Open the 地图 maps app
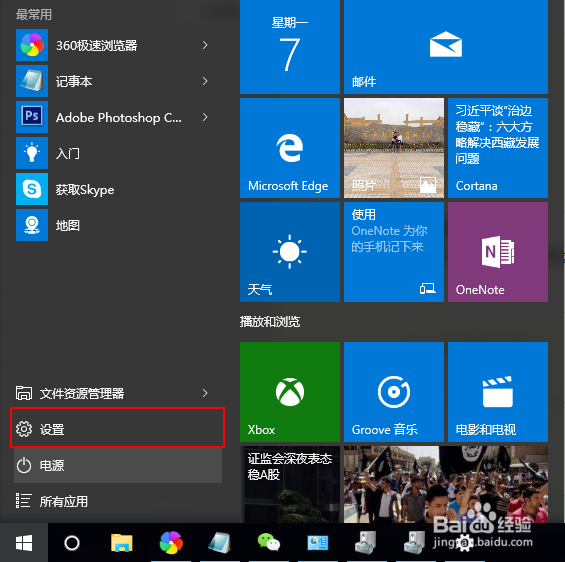The height and width of the screenshot is (562, 565). tap(112, 226)
